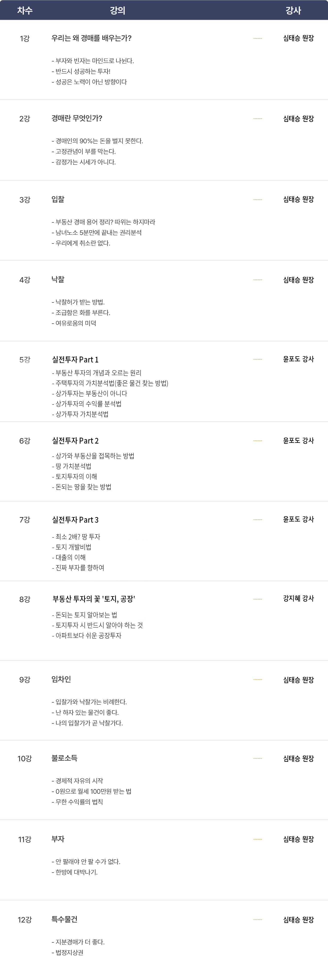The image size is (328, 980).
Task: Click the gold dashed marker in the 8강 row
Action: (x=258, y=599)
